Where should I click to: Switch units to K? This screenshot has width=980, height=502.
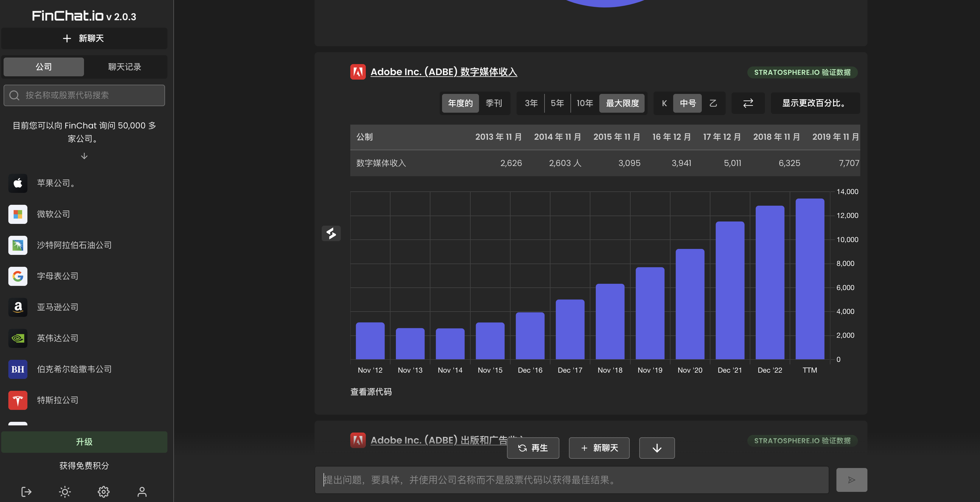tap(664, 103)
